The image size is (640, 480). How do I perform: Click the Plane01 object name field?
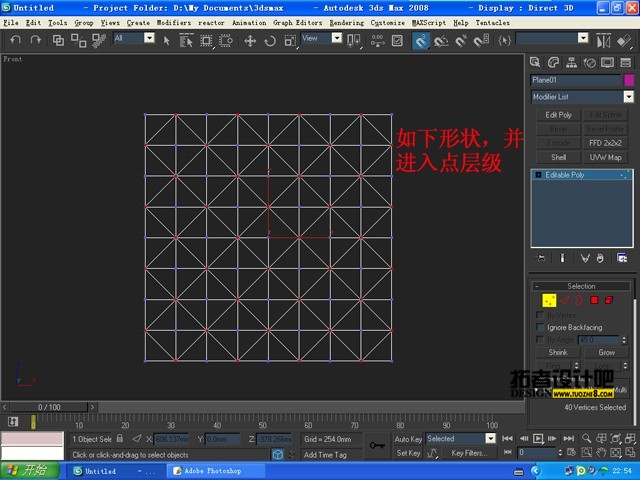pos(576,80)
